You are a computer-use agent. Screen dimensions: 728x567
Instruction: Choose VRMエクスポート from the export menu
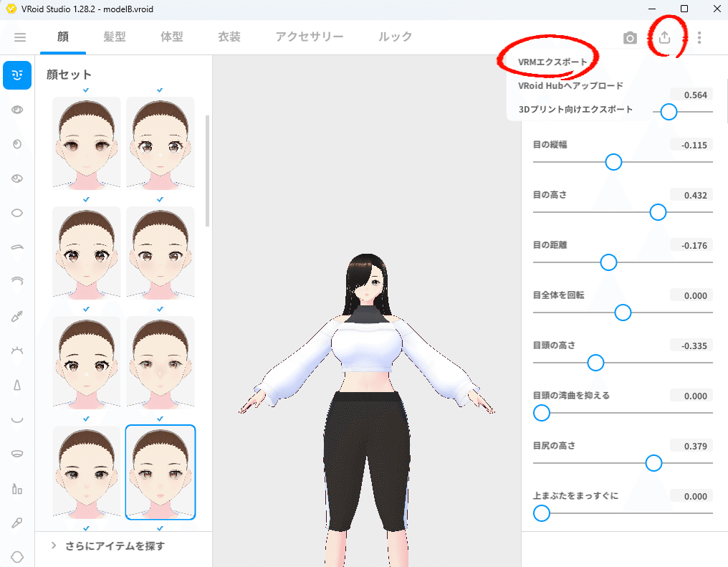coord(552,62)
